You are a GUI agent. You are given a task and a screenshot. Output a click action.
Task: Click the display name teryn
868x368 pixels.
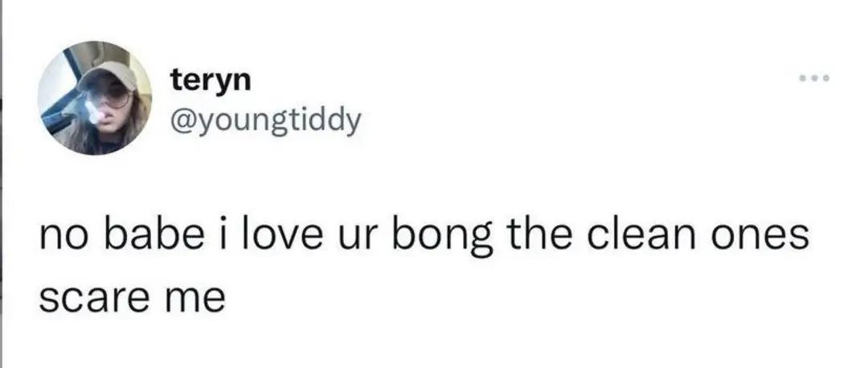coord(211,79)
